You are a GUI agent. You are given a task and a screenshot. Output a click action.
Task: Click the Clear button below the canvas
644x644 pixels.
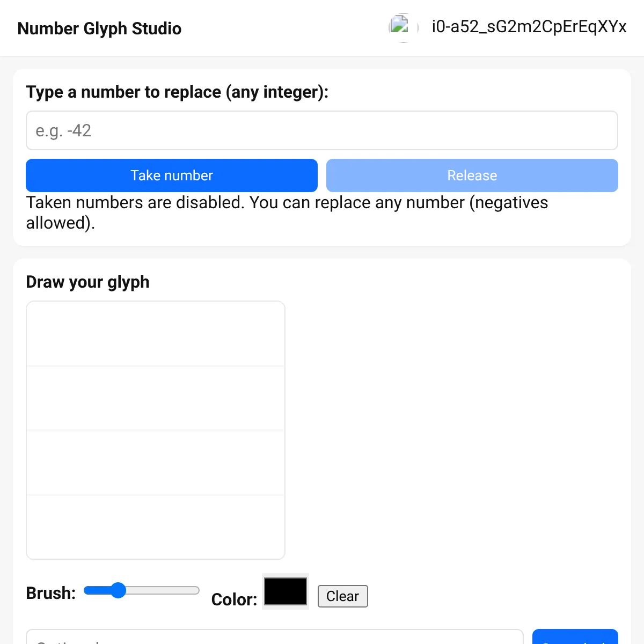tap(343, 596)
